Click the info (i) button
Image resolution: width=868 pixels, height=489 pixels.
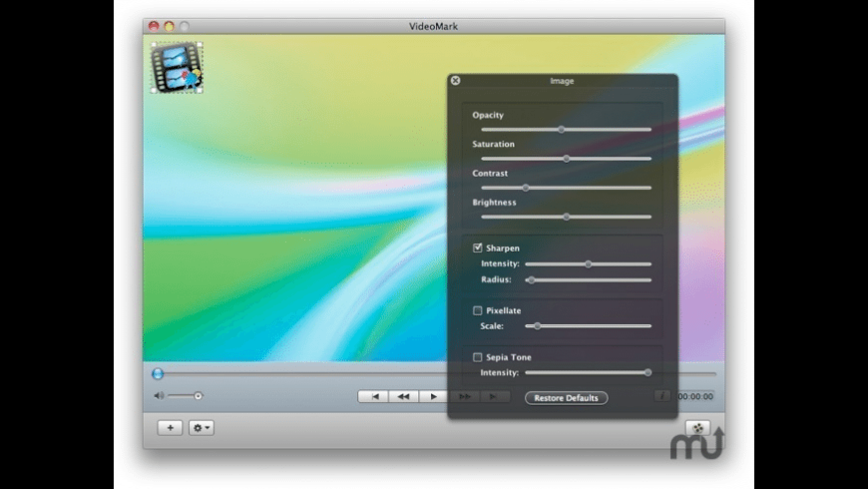point(662,396)
